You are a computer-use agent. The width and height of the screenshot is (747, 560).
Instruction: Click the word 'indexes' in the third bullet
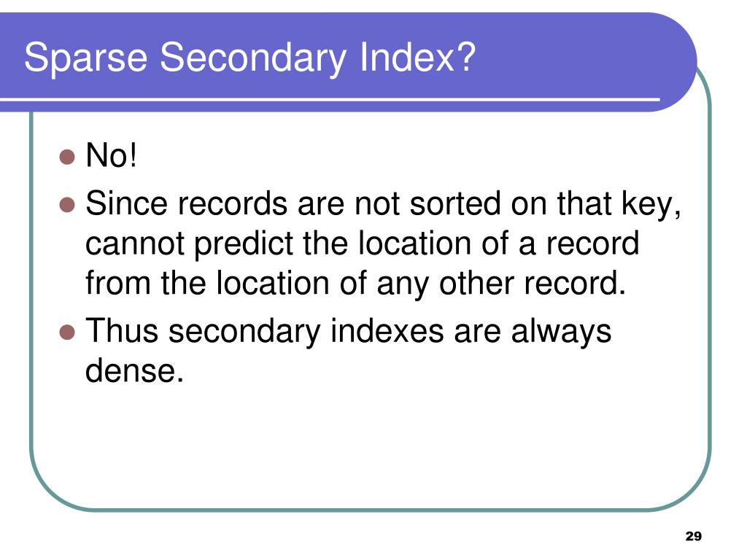(387, 330)
